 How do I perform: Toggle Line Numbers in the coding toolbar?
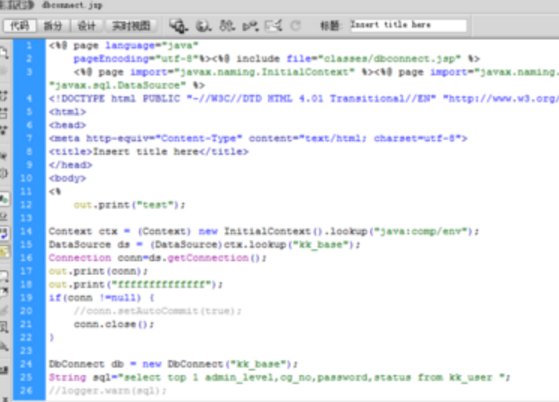4,199
